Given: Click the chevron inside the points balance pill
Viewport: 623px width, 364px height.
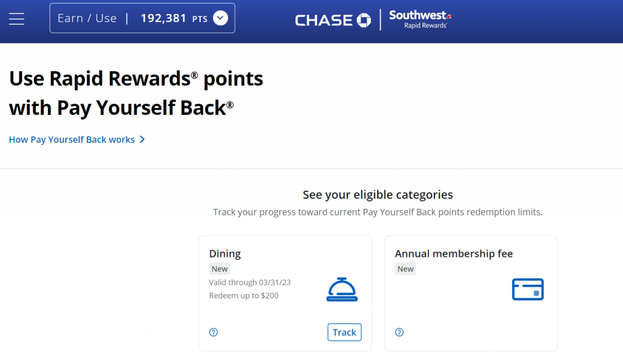Looking at the screenshot, I should (x=220, y=18).
